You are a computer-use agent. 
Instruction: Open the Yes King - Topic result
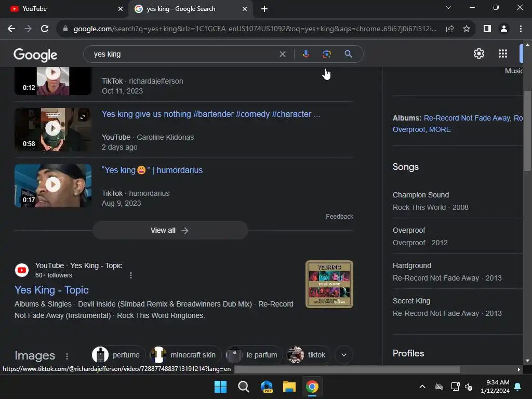pos(51,290)
